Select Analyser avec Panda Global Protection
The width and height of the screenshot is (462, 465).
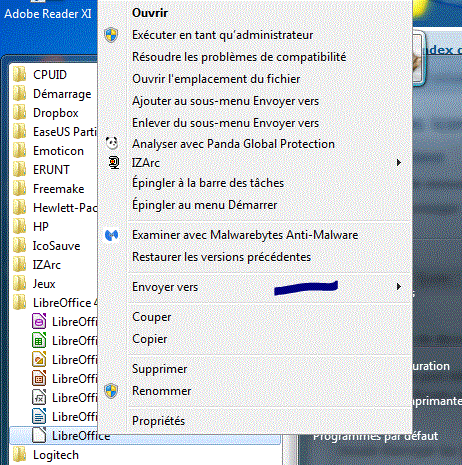point(233,144)
